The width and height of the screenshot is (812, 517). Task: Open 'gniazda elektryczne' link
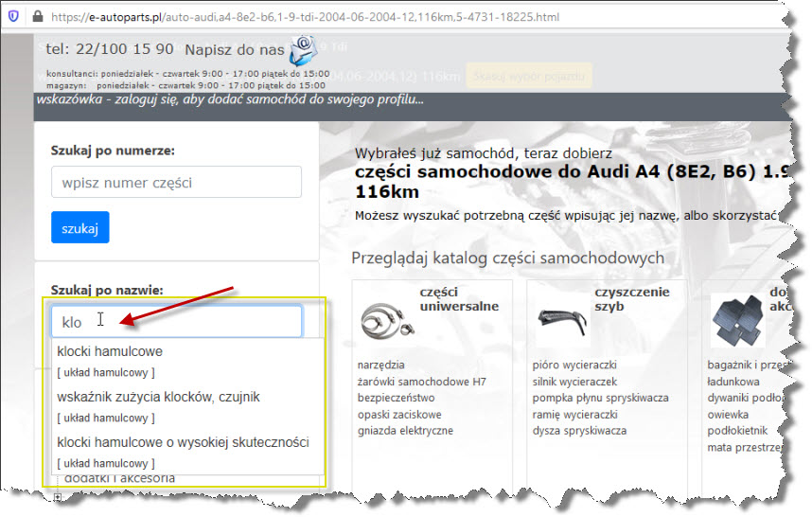tap(405, 431)
